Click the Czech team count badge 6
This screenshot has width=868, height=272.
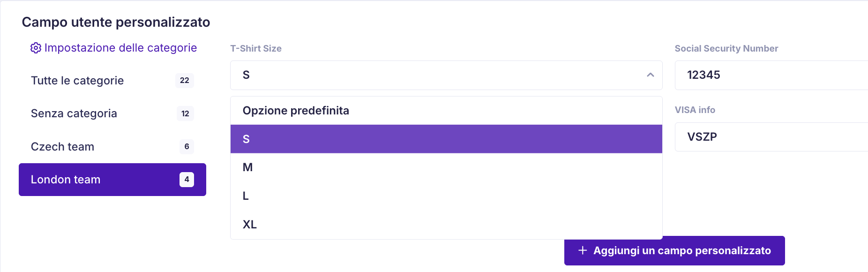(187, 147)
